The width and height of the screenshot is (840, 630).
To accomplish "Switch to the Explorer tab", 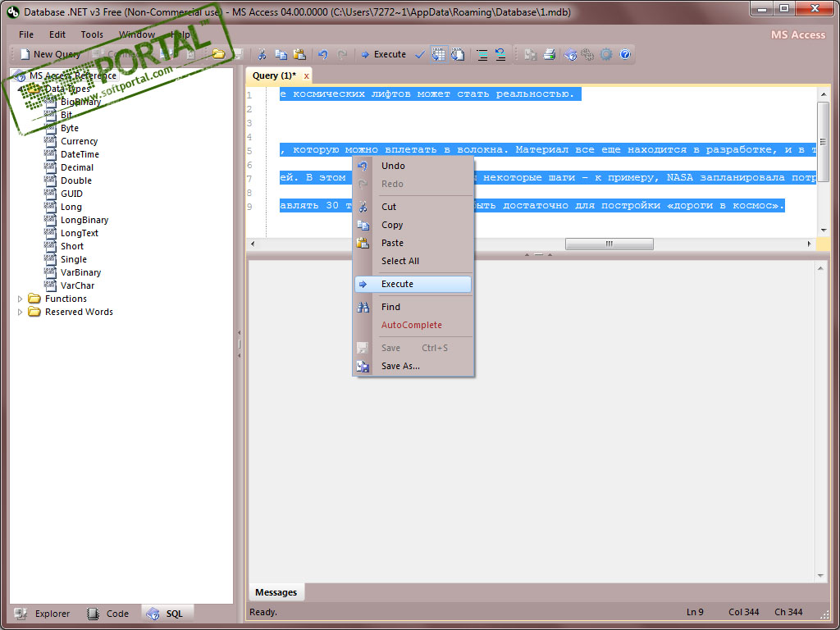I will (43, 614).
